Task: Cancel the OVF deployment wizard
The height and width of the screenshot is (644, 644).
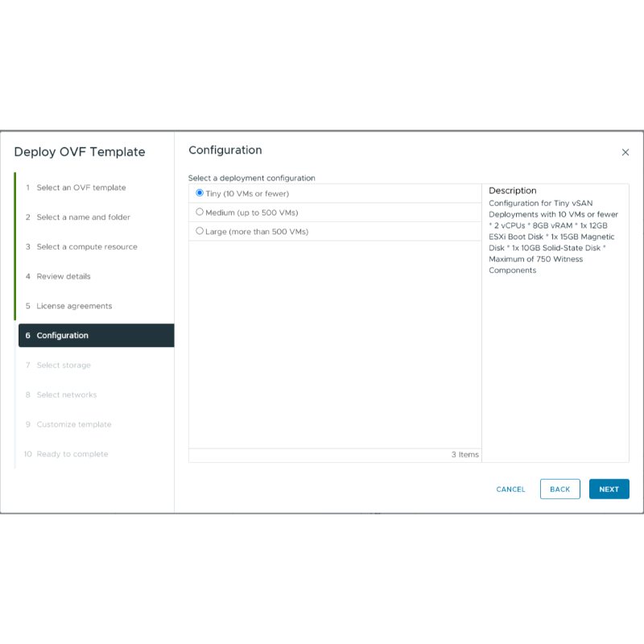Action: click(510, 489)
